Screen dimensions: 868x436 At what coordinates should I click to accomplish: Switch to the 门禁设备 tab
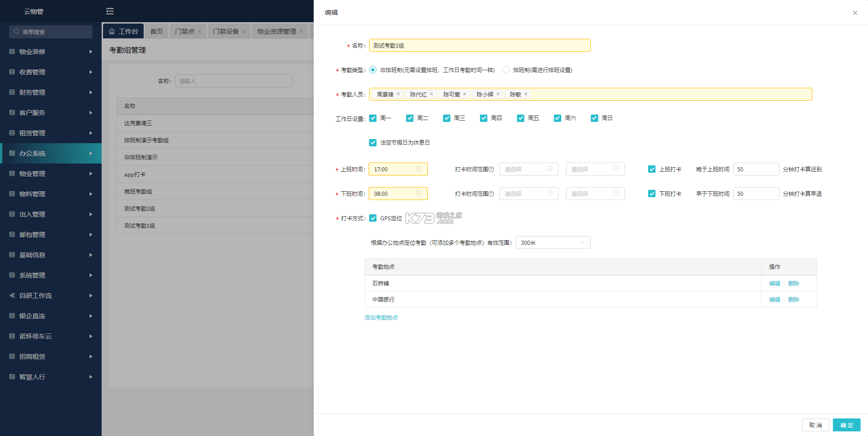pos(225,31)
